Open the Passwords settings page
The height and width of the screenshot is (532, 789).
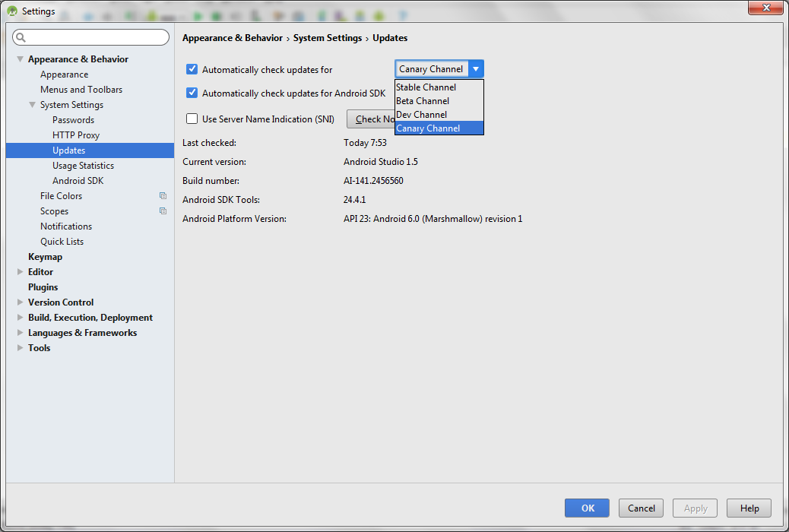(74, 120)
